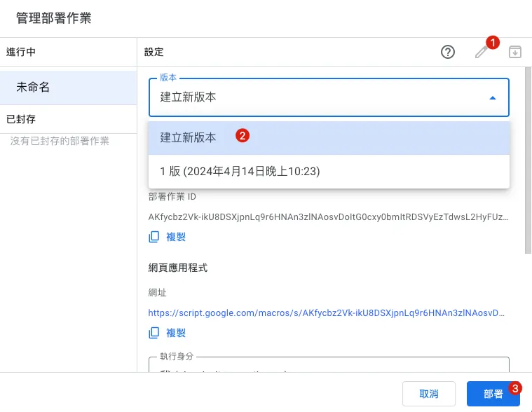This screenshot has height=412, width=532.
Task: Click the red number 3 badge on 部署
Action: coord(515,387)
